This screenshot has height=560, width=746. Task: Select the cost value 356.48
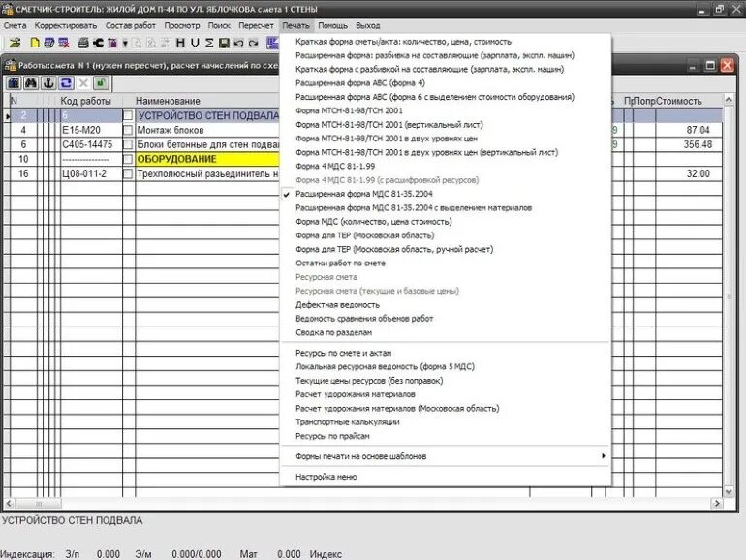pos(689,144)
